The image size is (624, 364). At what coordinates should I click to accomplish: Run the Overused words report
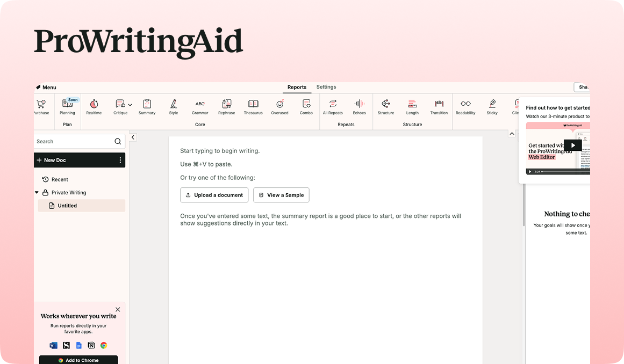[280, 107]
